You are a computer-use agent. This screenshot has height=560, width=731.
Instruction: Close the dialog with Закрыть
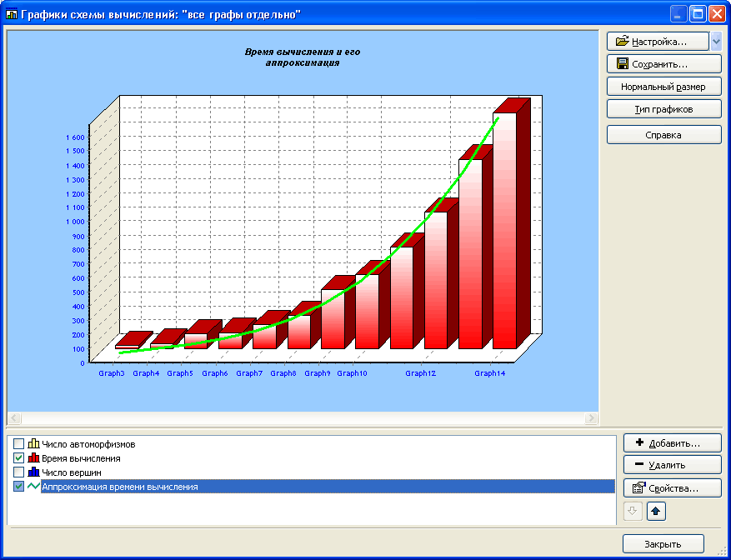click(x=663, y=543)
